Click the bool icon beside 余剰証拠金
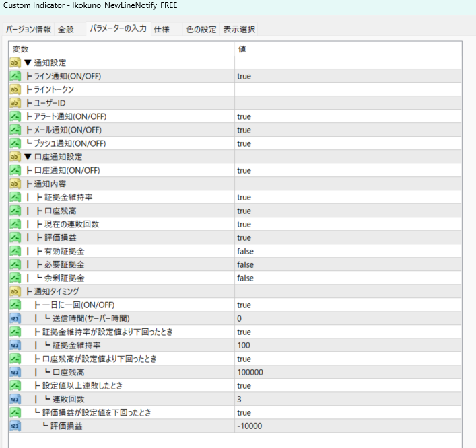Viewport: 476px width, 448px height. (x=15, y=278)
